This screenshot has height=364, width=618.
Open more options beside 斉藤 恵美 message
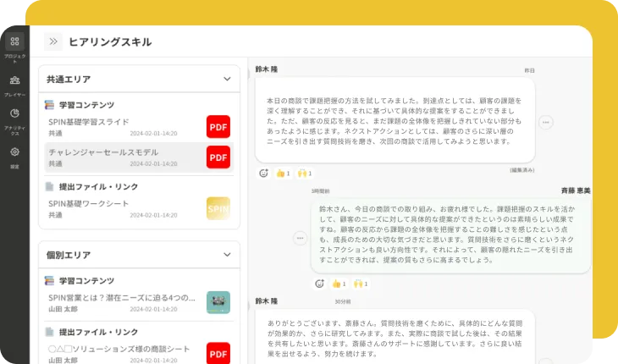point(300,238)
